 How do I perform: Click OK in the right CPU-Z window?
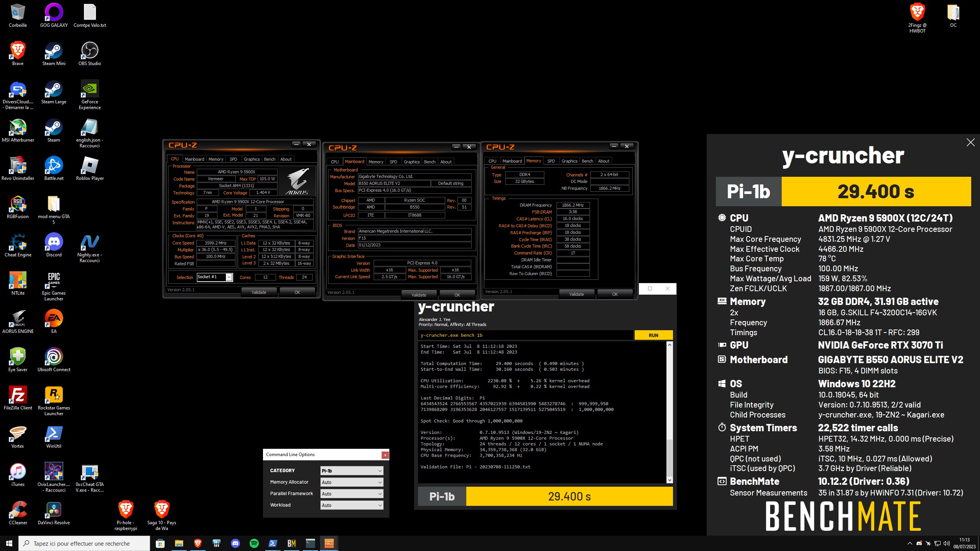[615, 294]
